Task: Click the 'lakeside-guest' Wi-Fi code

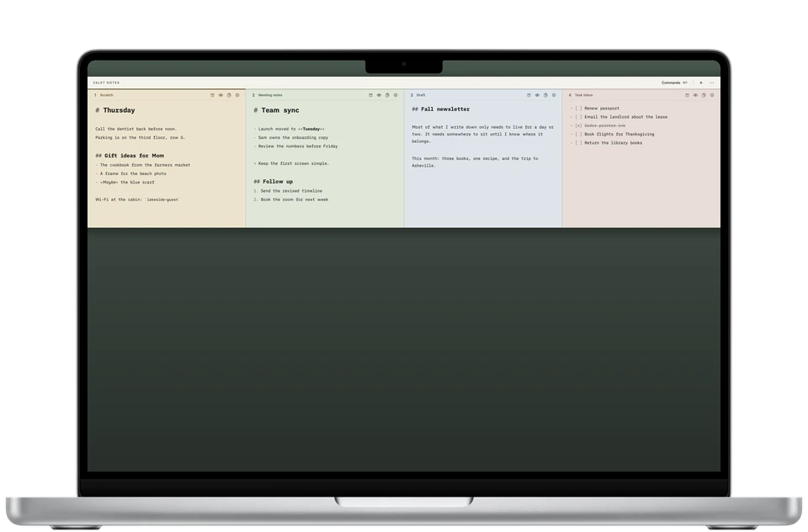Action: click(x=162, y=199)
